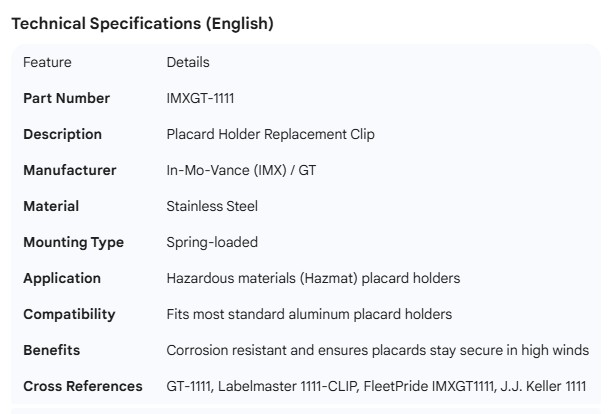The image size is (610, 414).
Task: Click the Placard Holder Replacement Clip text
Action: tap(270, 134)
